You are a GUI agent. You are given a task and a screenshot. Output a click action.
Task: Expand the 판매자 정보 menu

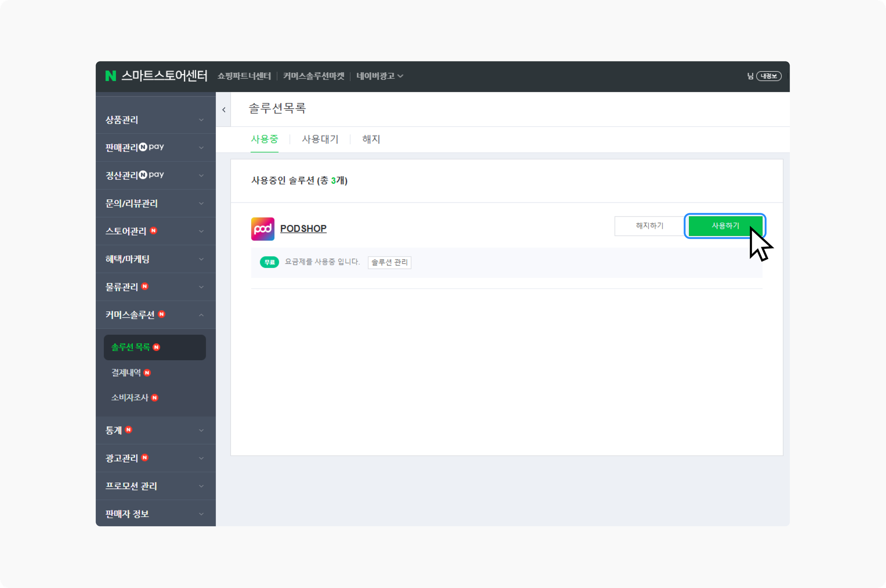156,514
